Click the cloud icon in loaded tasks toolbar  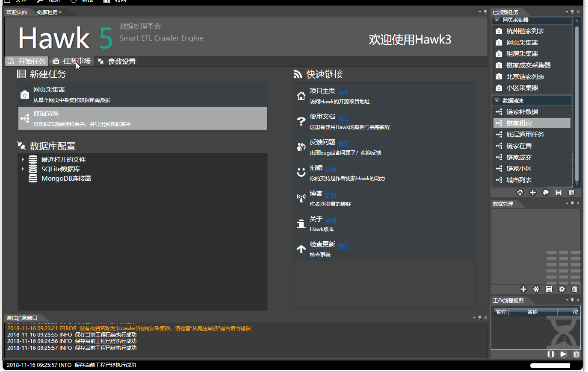[546, 193]
